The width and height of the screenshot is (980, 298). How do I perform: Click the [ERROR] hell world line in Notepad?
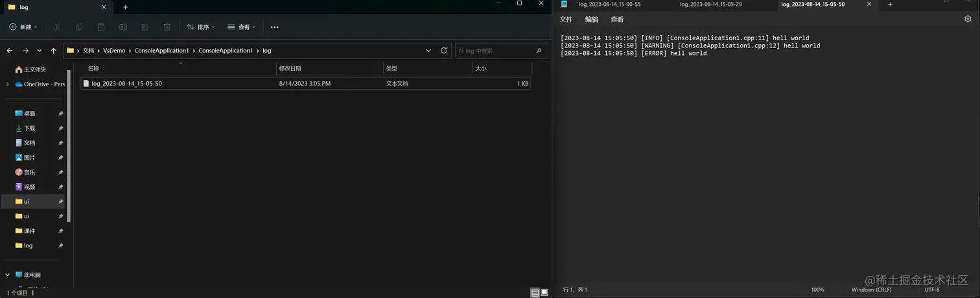coord(634,53)
